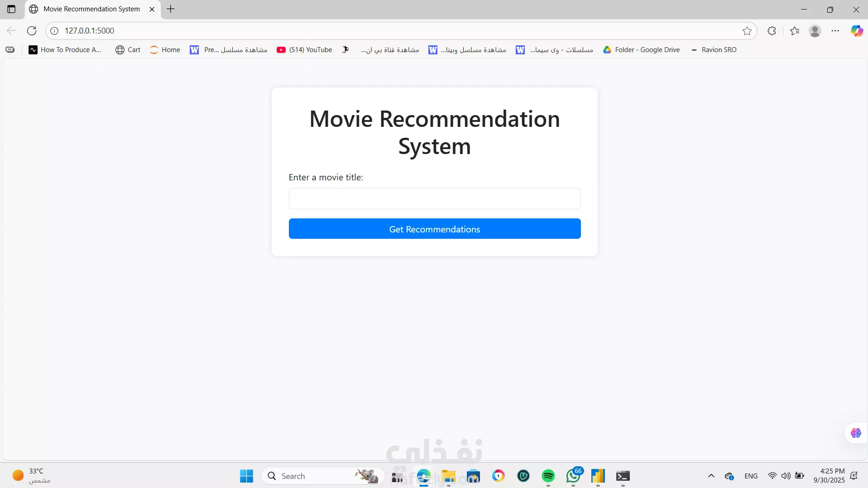Open the Pre... مشاهدة مسلسل bookmark
This screenshot has height=488, width=868.
point(229,50)
